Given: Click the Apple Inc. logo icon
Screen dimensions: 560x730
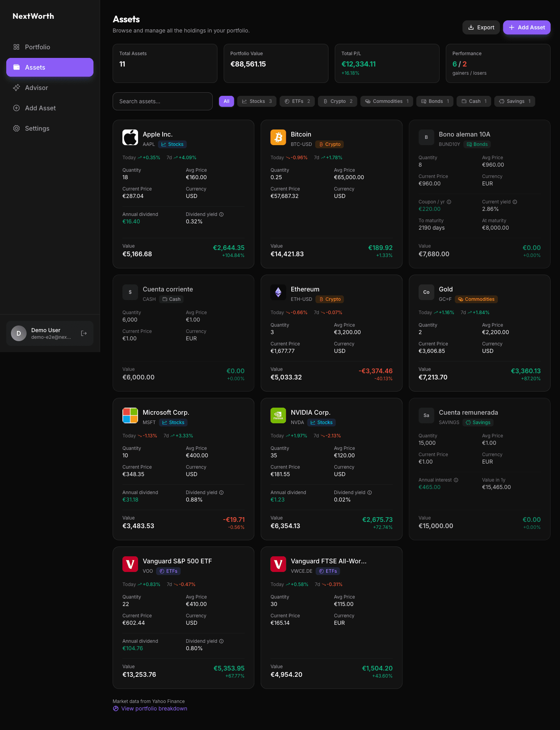Looking at the screenshot, I should point(130,137).
